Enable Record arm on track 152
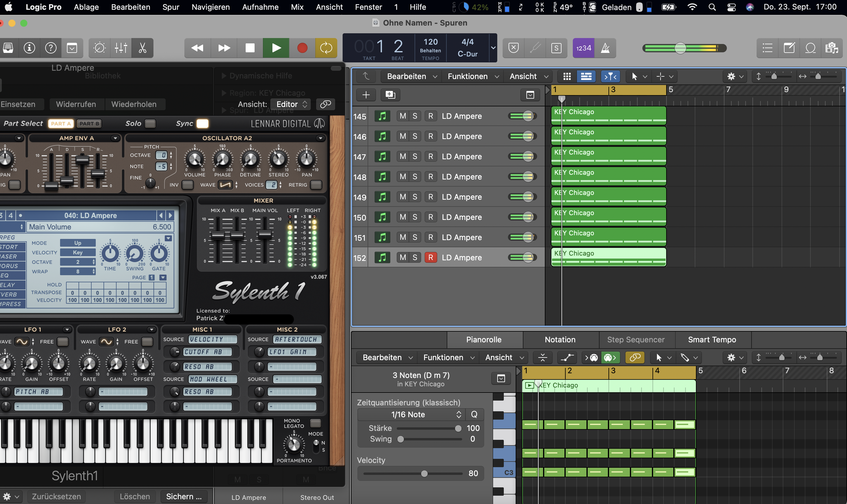The height and width of the screenshot is (504, 847). (430, 257)
